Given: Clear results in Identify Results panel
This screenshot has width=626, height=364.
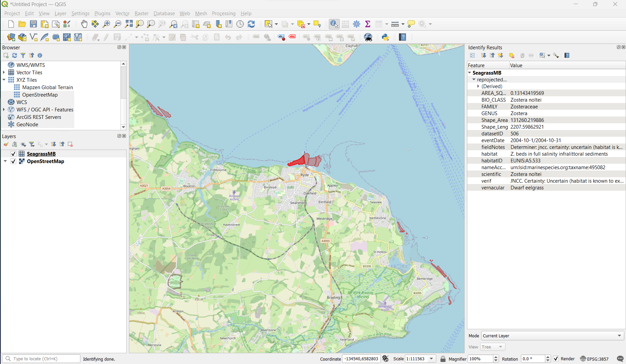Looking at the screenshot, I should point(512,55).
